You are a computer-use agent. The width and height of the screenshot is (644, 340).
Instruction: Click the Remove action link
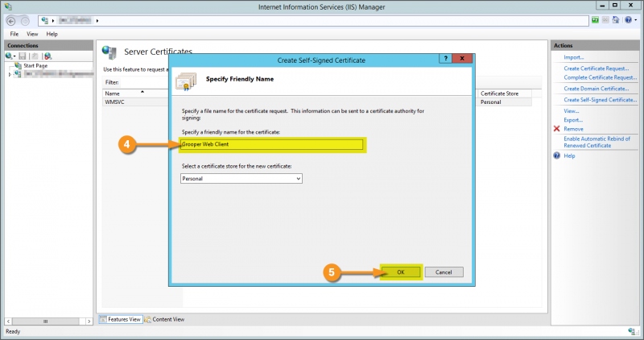point(573,129)
